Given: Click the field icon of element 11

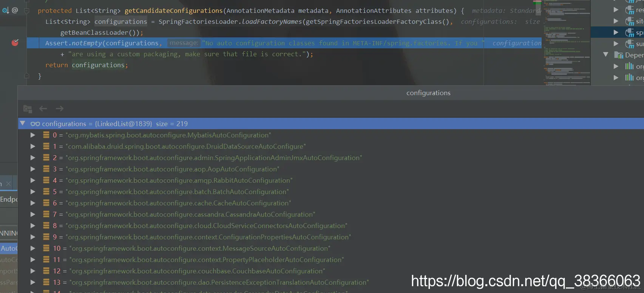Looking at the screenshot, I should click(x=46, y=259).
